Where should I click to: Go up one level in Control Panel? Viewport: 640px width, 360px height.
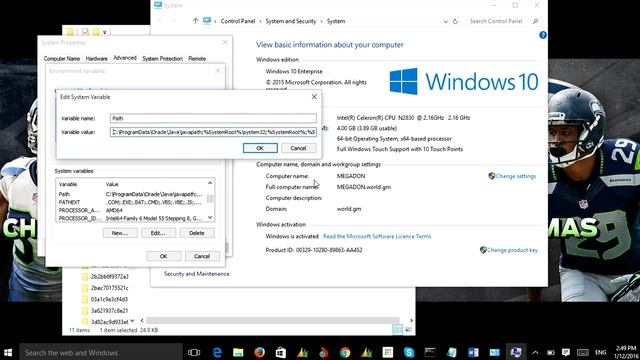[195, 21]
